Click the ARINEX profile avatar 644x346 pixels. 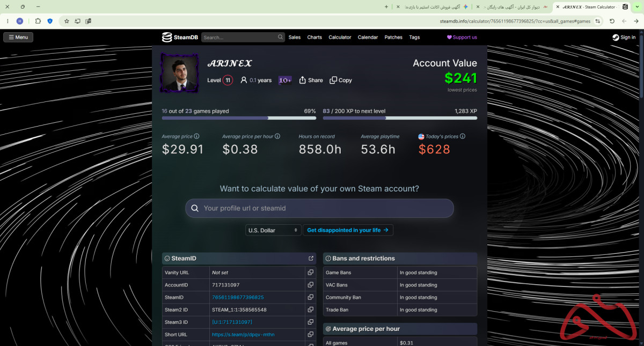(x=179, y=72)
